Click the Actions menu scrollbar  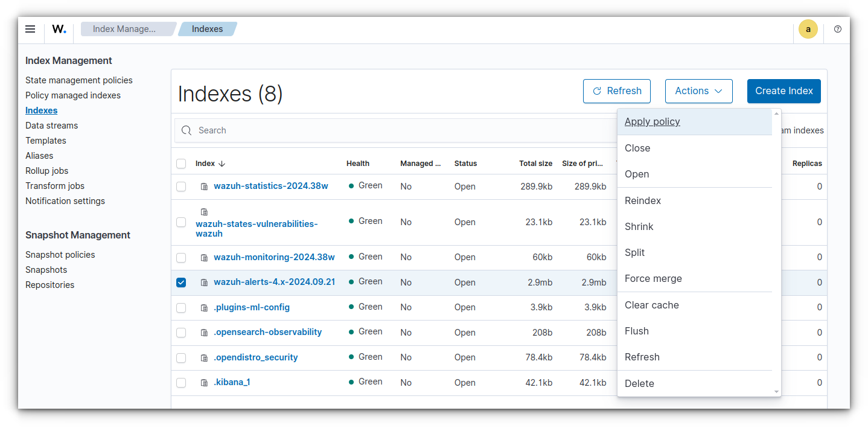click(x=777, y=252)
